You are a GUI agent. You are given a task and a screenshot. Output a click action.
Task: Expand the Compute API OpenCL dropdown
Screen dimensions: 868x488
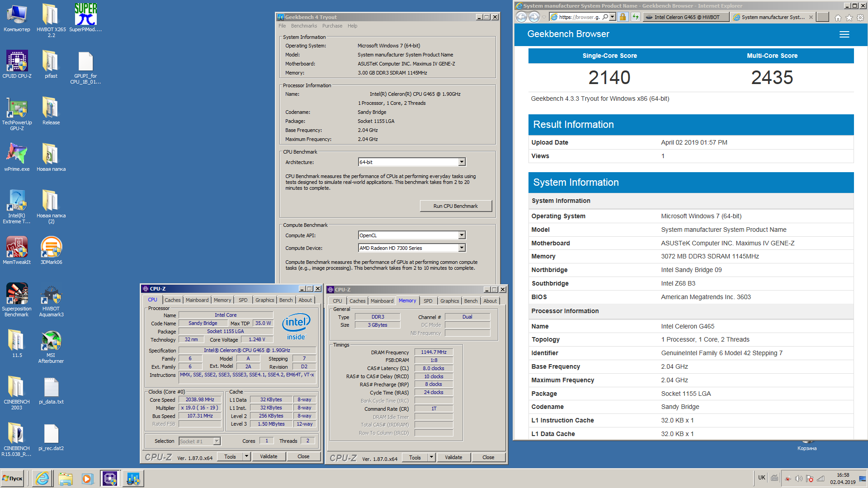point(462,235)
